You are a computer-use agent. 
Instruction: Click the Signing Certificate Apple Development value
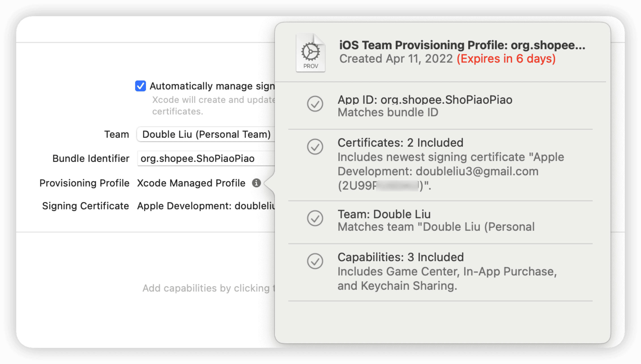tap(206, 206)
